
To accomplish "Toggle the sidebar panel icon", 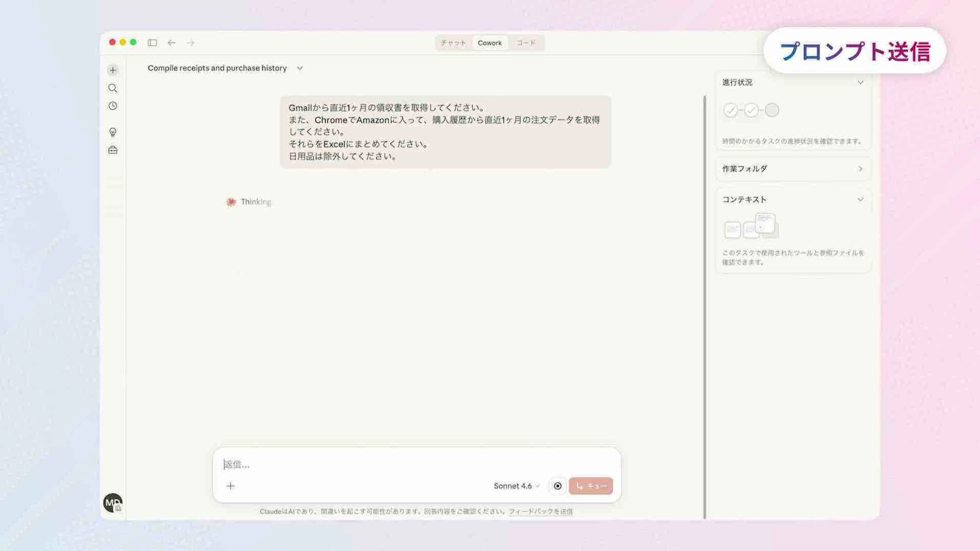I will pyautogui.click(x=152, y=43).
